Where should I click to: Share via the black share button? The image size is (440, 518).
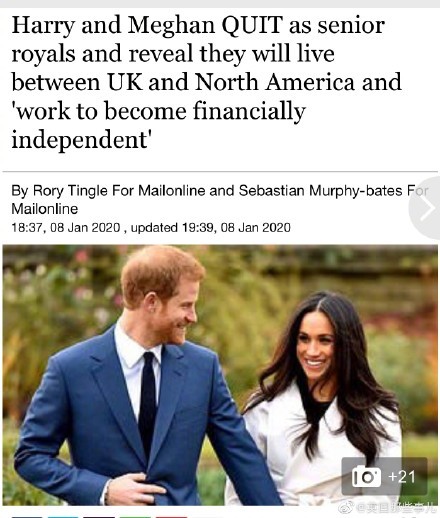tap(99, 516)
